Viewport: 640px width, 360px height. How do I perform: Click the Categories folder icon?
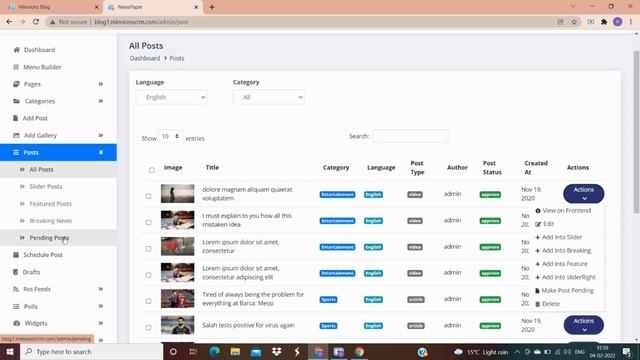click(16, 101)
